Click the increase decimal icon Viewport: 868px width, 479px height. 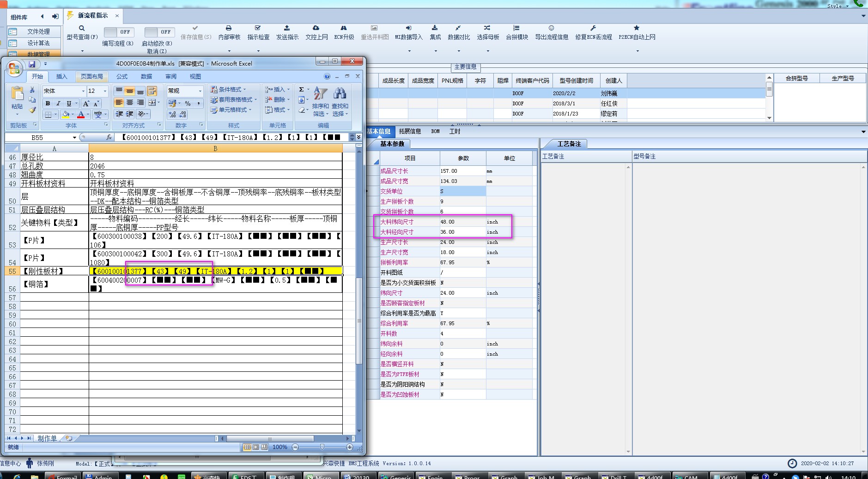coord(172,114)
